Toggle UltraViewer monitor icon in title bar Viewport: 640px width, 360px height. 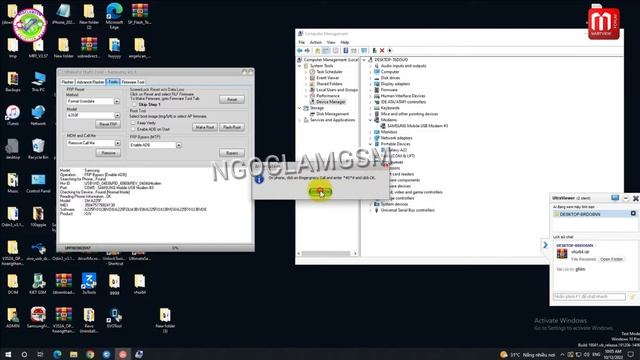[x=615, y=198]
